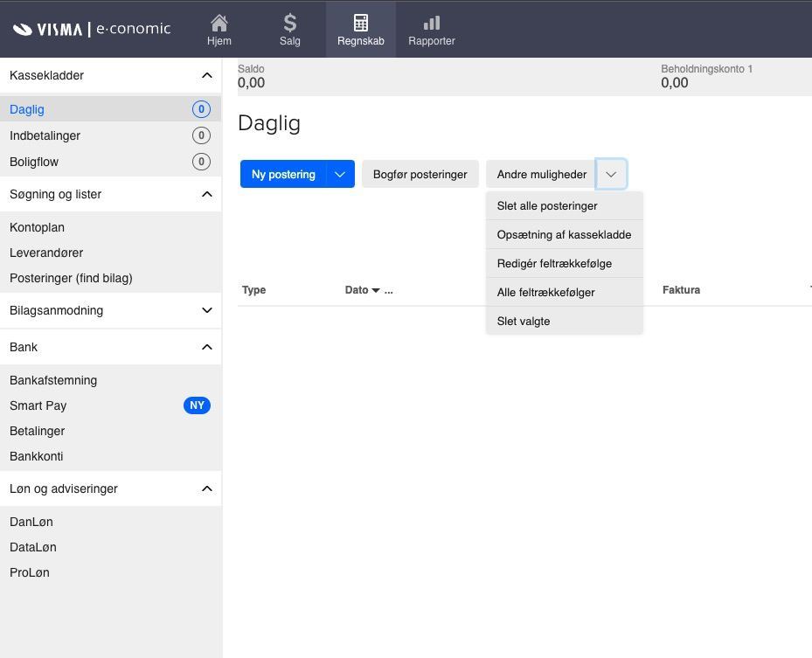Click the Saldo value 0,00
Screen dimensions: 812x658
251,83
